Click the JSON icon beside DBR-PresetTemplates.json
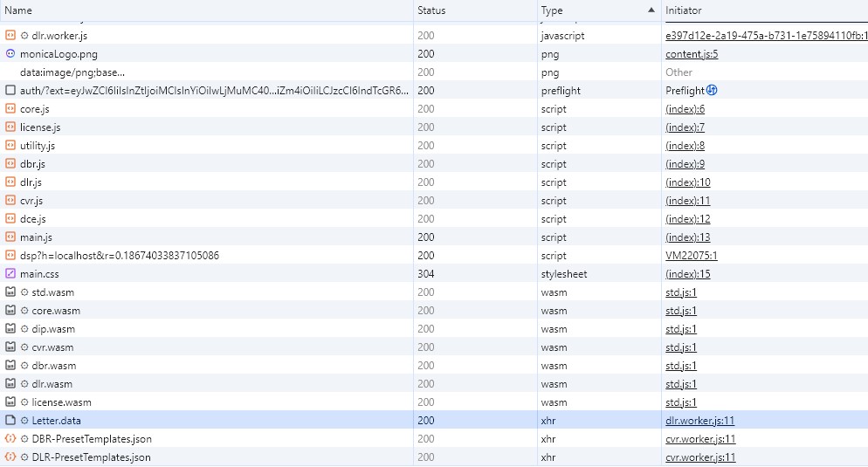This screenshot has width=868, height=467. (x=10, y=439)
